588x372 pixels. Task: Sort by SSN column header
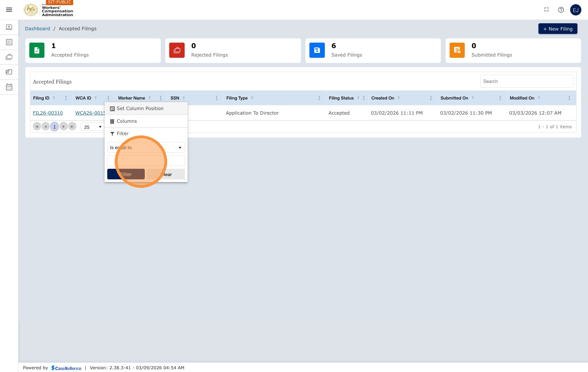[x=175, y=98]
